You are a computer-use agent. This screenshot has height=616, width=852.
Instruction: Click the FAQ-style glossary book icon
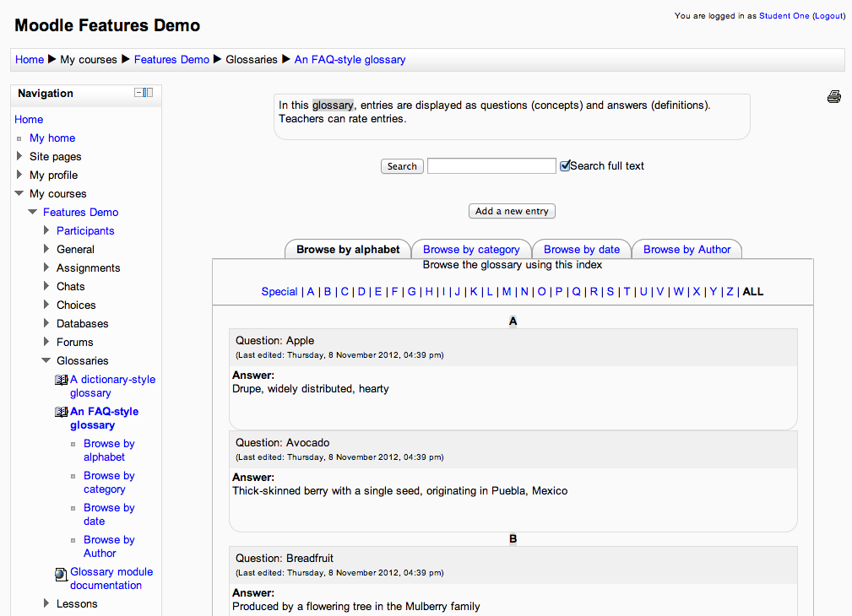62,412
